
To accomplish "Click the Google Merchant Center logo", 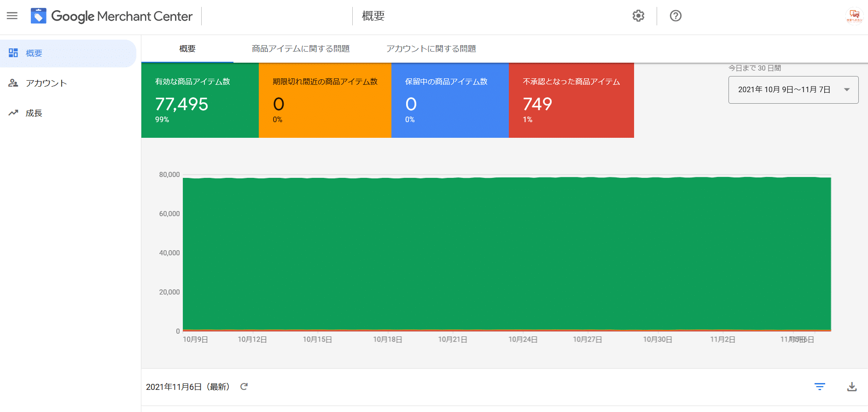I will [39, 16].
